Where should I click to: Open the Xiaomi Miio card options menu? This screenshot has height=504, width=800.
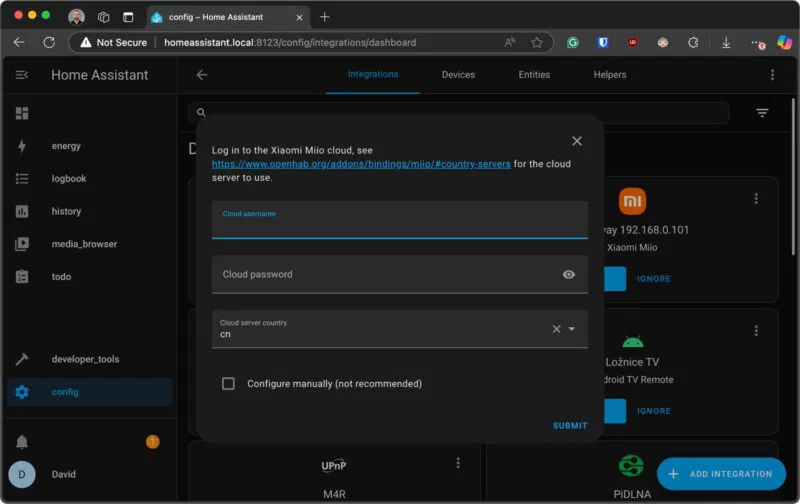pos(756,198)
